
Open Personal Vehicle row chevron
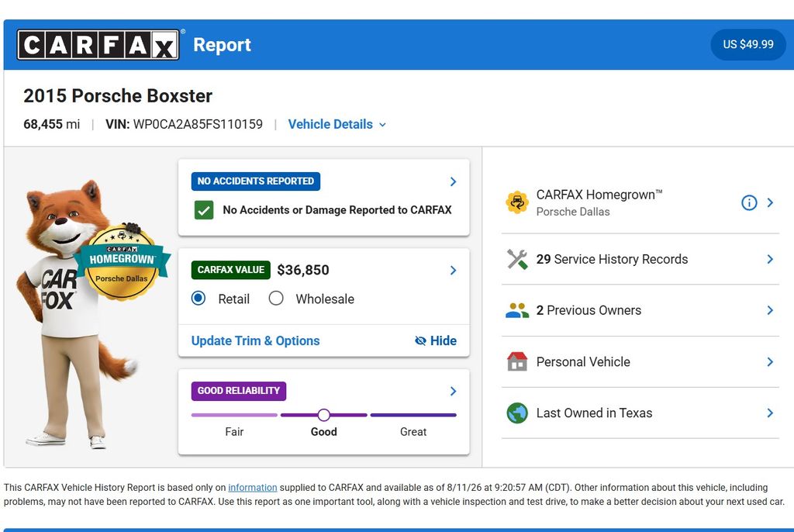[x=770, y=361]
